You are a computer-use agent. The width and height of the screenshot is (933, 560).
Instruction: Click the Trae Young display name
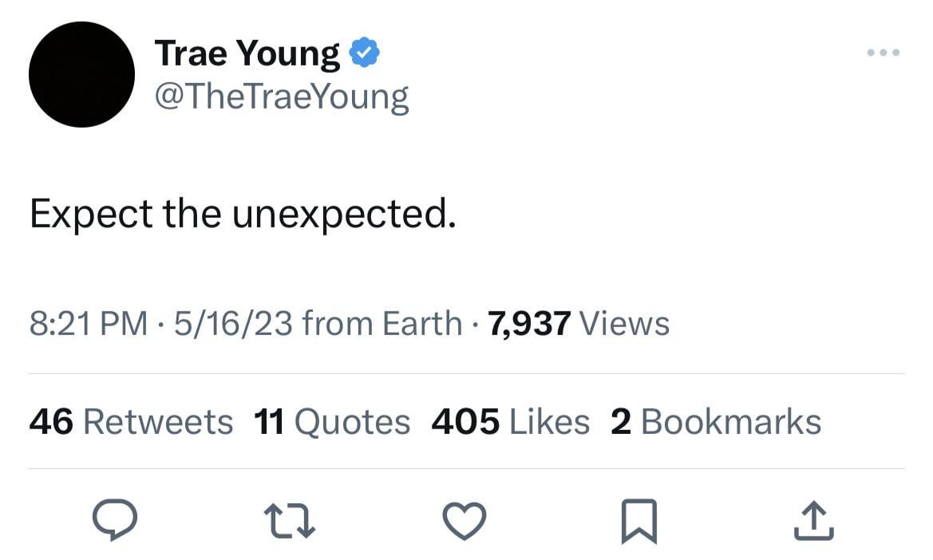point(247,53)
